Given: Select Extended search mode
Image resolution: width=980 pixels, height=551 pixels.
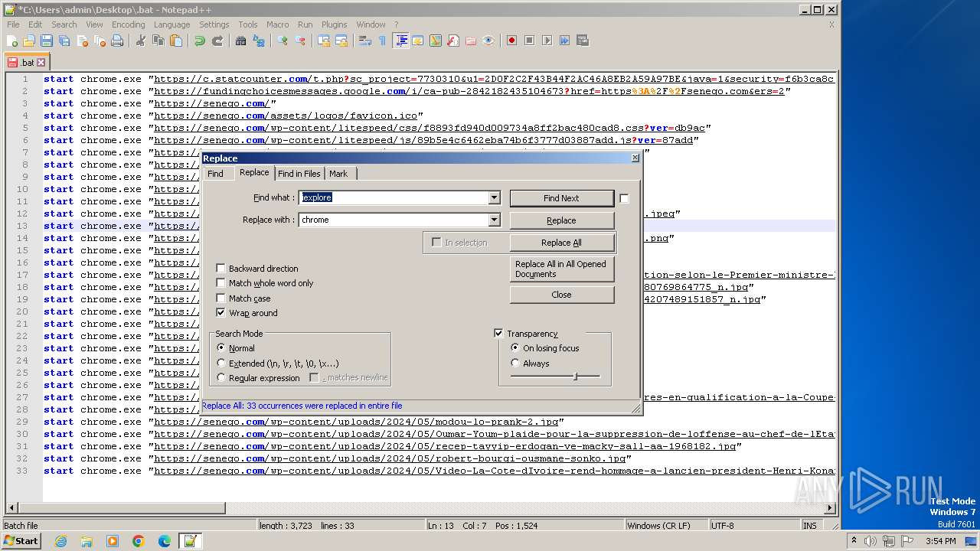Looking at the screenshot, I should tap(221, 364).
